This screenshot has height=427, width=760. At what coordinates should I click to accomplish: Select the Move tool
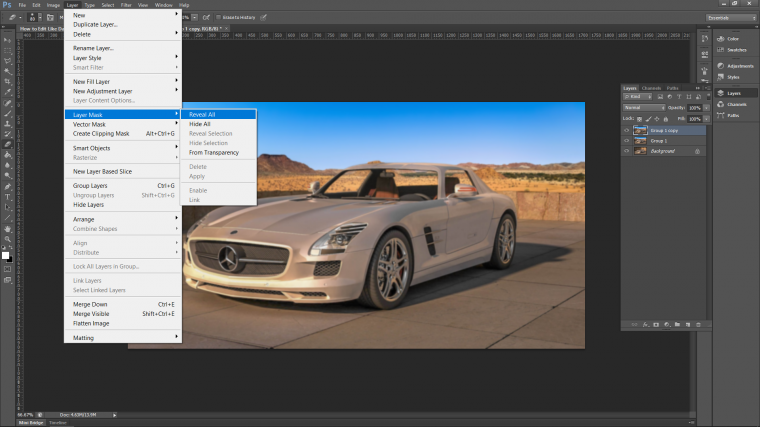point(7,40)
